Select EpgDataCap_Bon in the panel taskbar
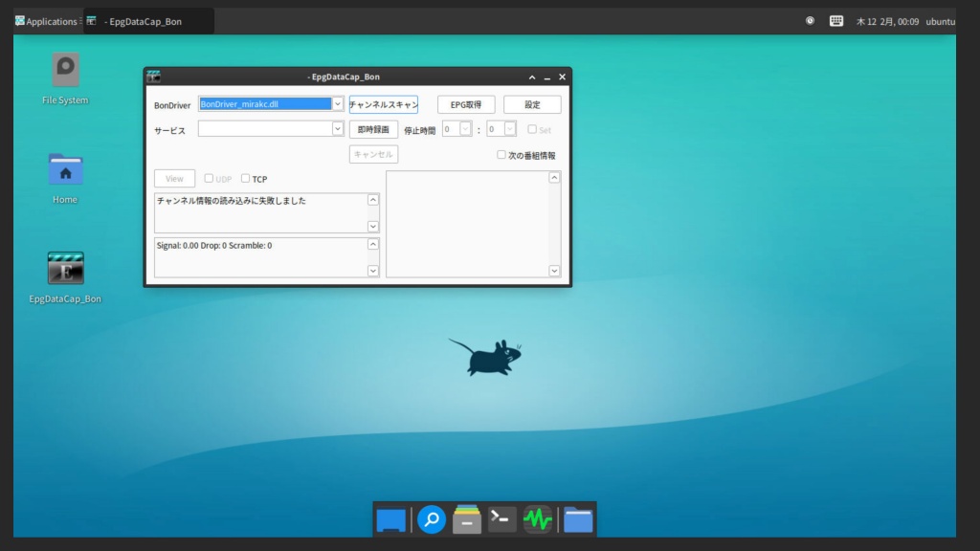Screen dimensions: 980x551 pos(144,21)
